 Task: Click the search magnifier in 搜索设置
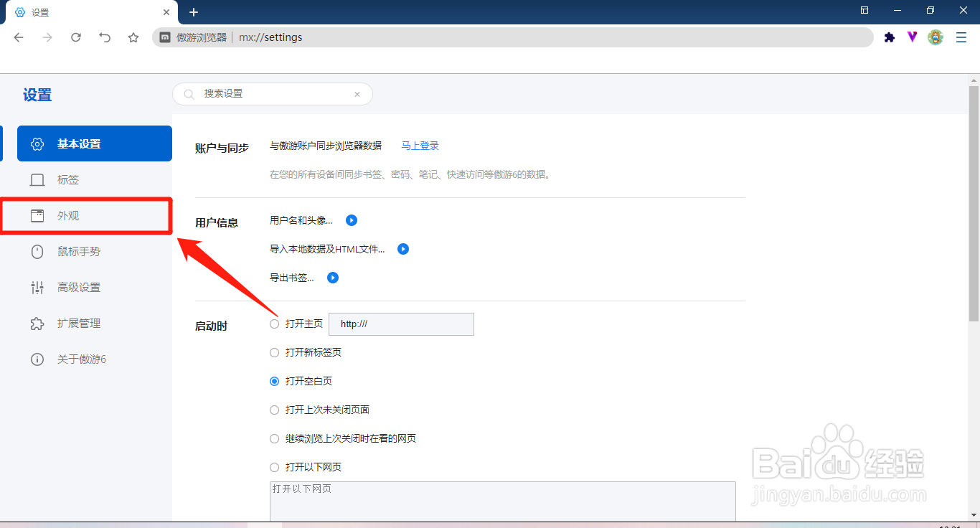(189, 94)
